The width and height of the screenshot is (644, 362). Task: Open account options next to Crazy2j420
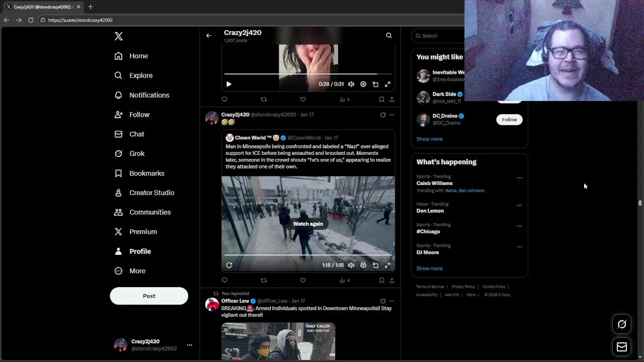click(x=190, y=345)
